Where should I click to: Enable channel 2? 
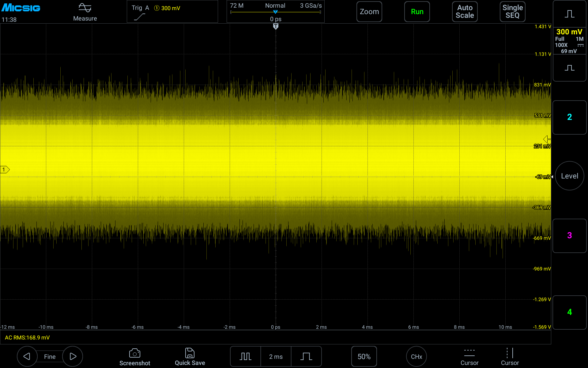click(x=570, y=117)
